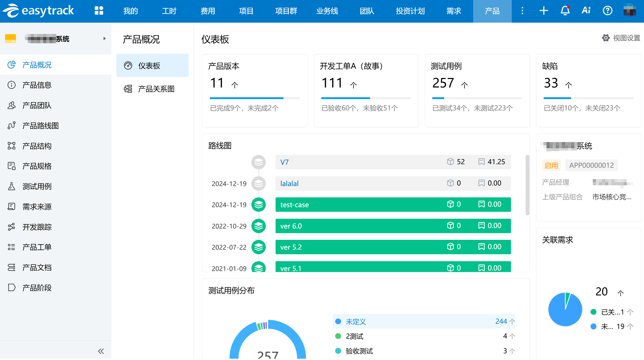Expand the product system selector arrow

pyautogui.click(x=104, y=39)
